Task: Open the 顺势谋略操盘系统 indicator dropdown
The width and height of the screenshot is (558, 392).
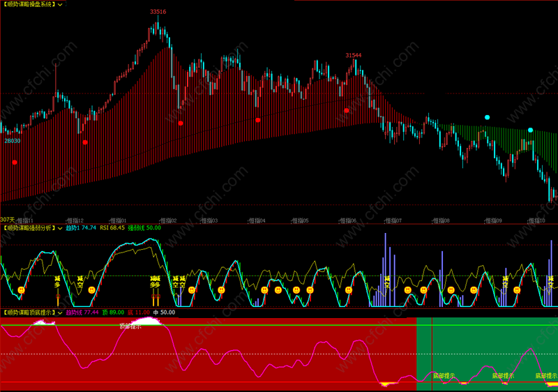Action: pos(60,5)
